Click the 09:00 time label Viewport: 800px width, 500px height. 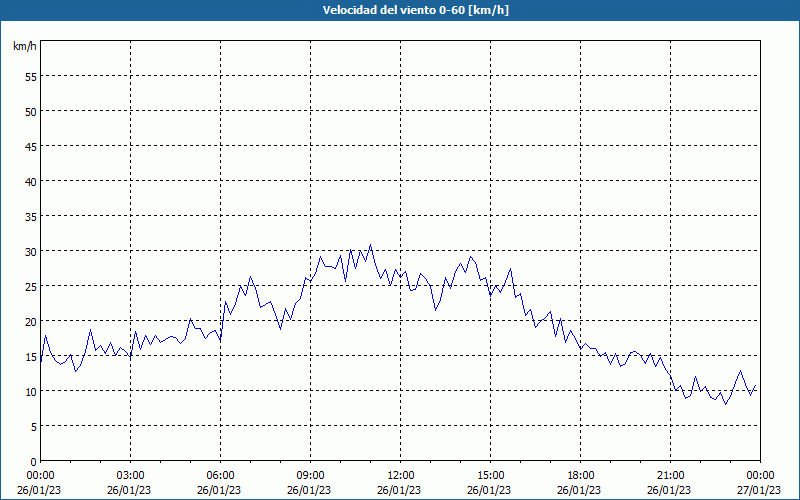click(x=310, y=476)
